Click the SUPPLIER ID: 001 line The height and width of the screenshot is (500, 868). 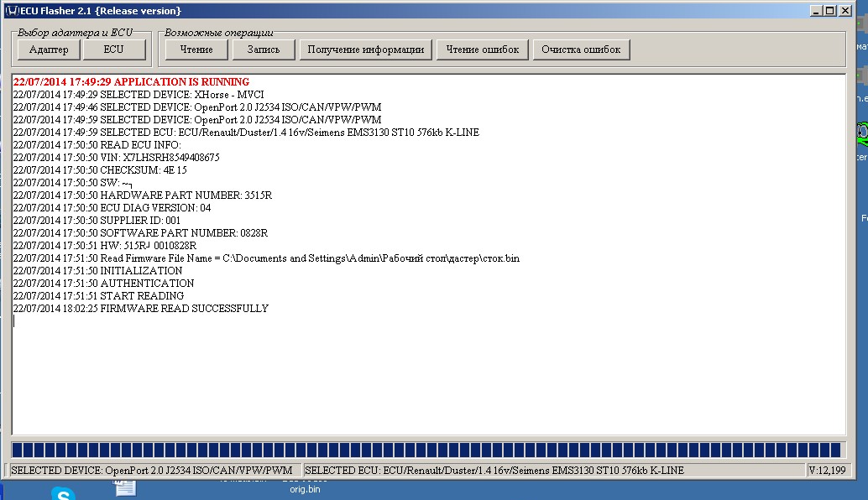[x=97, y=221]
